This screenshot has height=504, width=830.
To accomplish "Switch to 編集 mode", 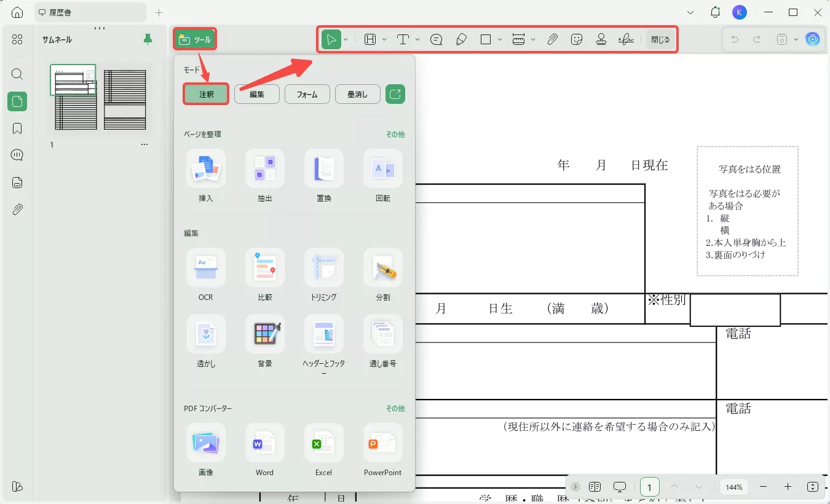I will (257, 93).
